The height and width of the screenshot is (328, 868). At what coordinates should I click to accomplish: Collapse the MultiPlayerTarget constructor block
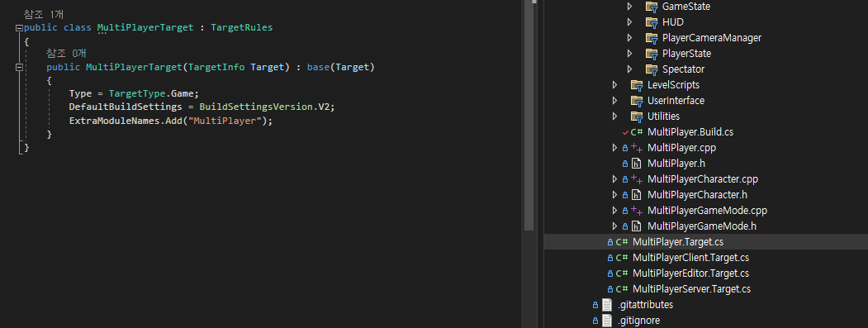coord(19,68)
